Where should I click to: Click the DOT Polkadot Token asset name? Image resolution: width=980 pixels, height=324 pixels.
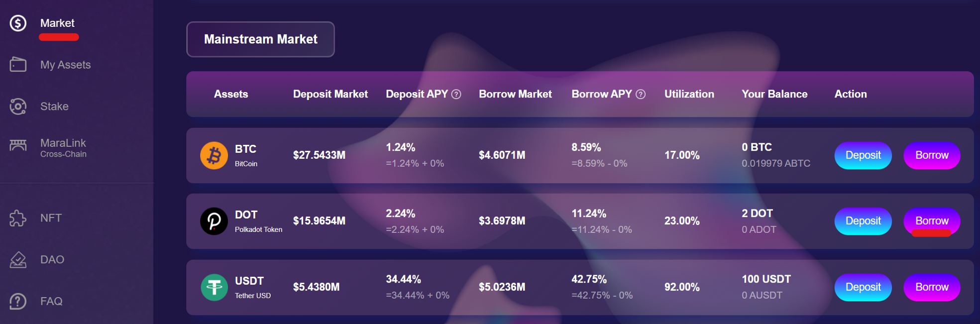258,221
